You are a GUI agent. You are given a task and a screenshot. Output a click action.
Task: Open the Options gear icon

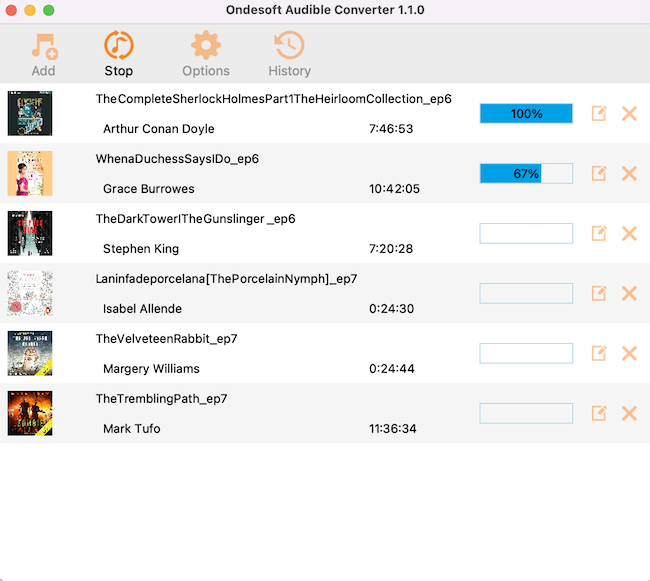(x=206, y=45)
